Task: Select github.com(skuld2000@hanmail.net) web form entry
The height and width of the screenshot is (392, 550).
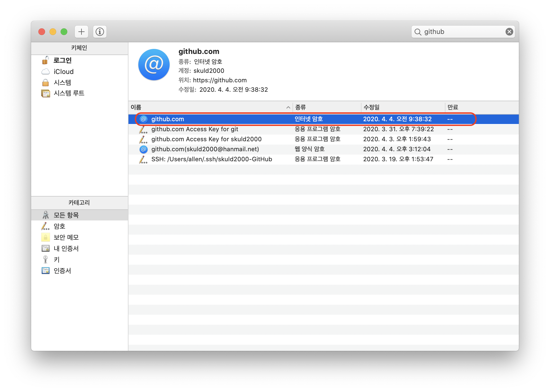Action: (x=205, y=149)
